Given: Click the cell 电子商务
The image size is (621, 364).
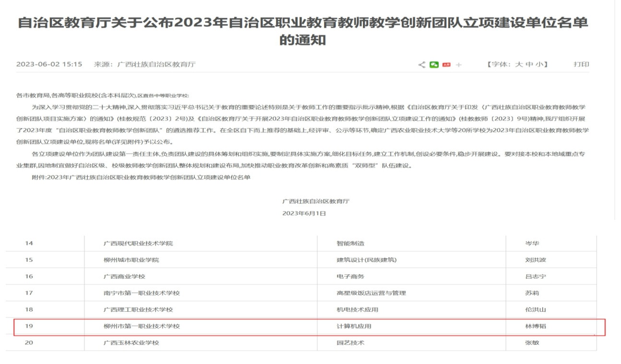Looking at the screenshot, I should pyautogui.click(x=350, y=276).
